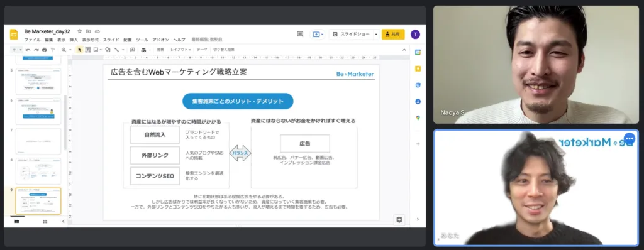This screenshot has height=250, width=644.
Task: Open Google Maps side panel
Action: pos(418,118)
